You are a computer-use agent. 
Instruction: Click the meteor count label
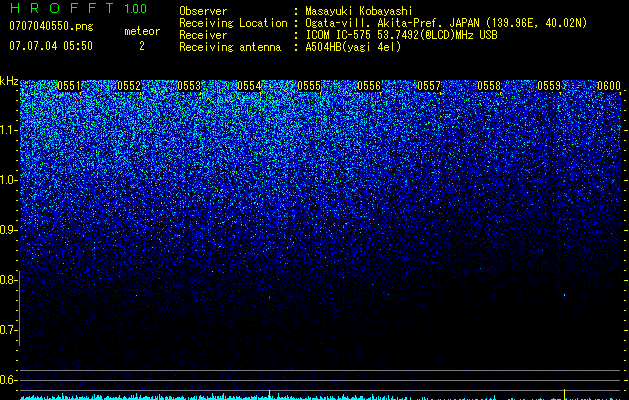pos(142,31)
